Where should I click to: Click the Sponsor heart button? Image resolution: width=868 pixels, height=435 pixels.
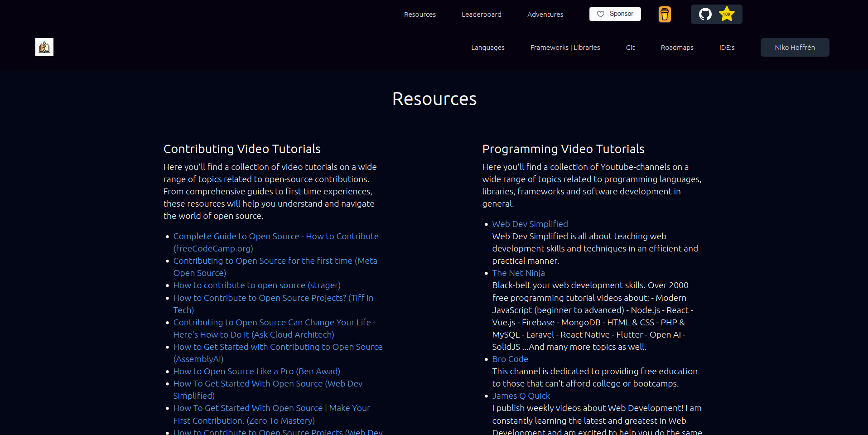[615, 14]
